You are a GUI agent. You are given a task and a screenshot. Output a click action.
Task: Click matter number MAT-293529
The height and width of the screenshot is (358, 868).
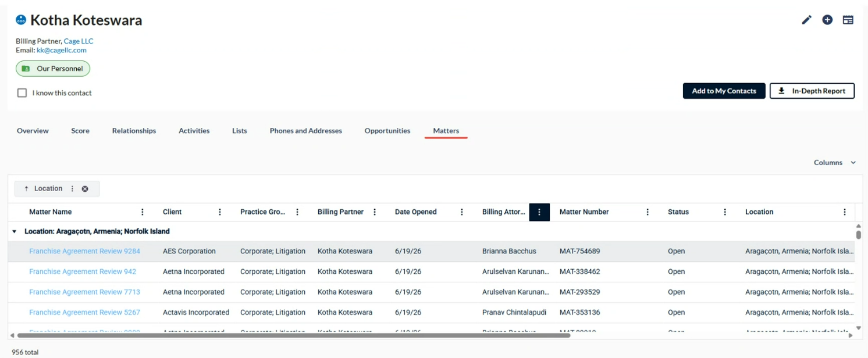(579, 292)
